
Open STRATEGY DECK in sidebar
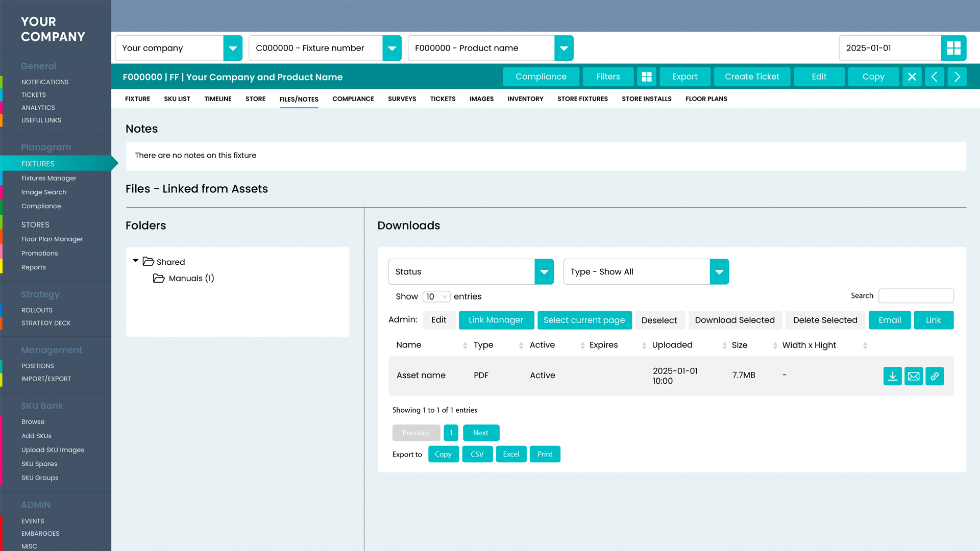point(46,323)
